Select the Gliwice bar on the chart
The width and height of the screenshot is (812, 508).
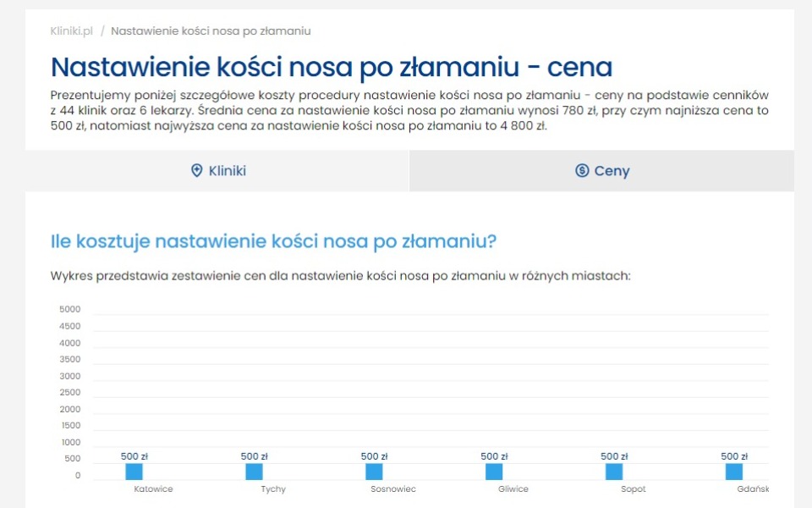coord(493,471)
